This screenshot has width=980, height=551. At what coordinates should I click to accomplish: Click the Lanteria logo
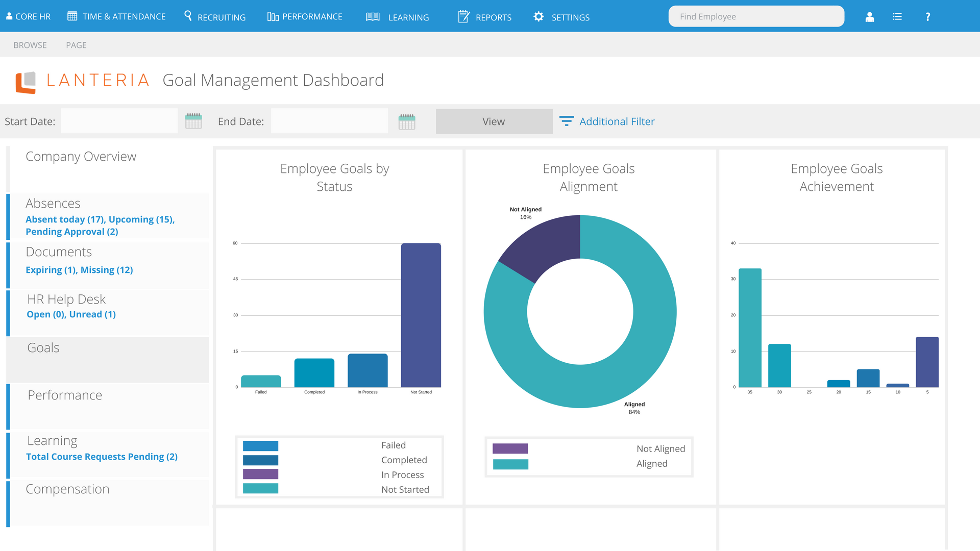pyautogui.click(x=83, y=82)
